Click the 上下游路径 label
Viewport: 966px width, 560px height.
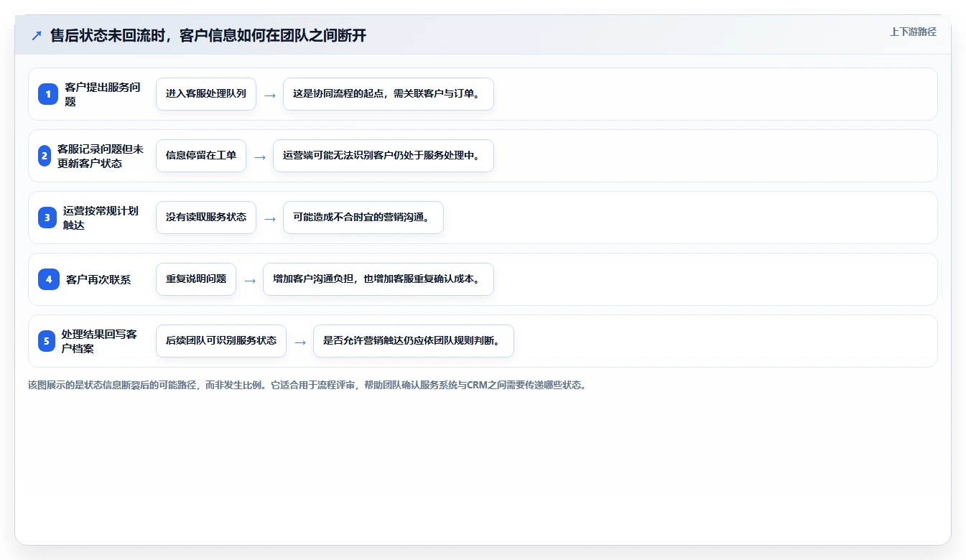pyautogui.click(x=913, y=32)
